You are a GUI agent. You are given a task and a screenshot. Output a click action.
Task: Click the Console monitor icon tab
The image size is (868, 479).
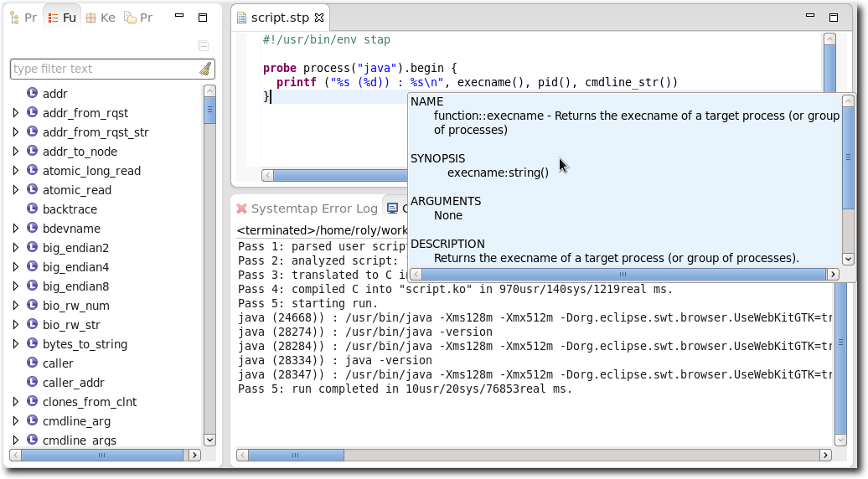[392, 209]
